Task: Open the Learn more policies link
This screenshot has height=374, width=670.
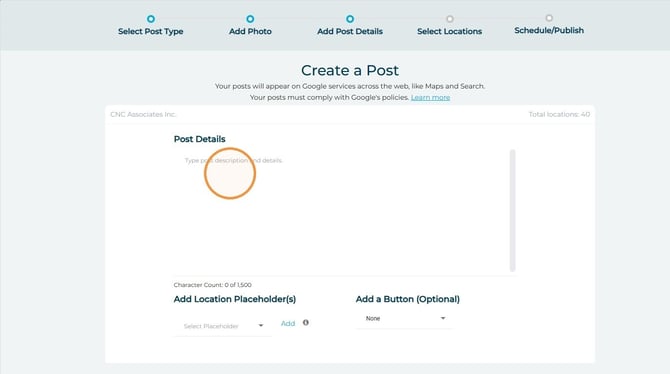Action: pos(430,97)
